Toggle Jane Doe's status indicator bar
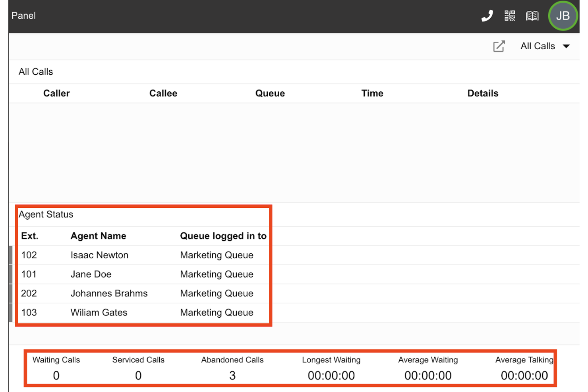Screen dimensions: 588x392 pyautogui.click(x=10, y=274)
